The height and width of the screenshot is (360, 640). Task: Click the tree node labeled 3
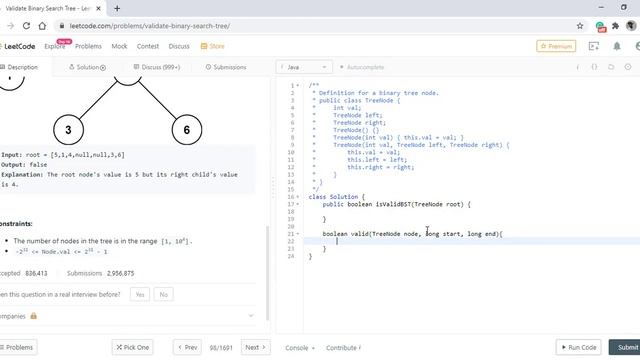(69, 130)
